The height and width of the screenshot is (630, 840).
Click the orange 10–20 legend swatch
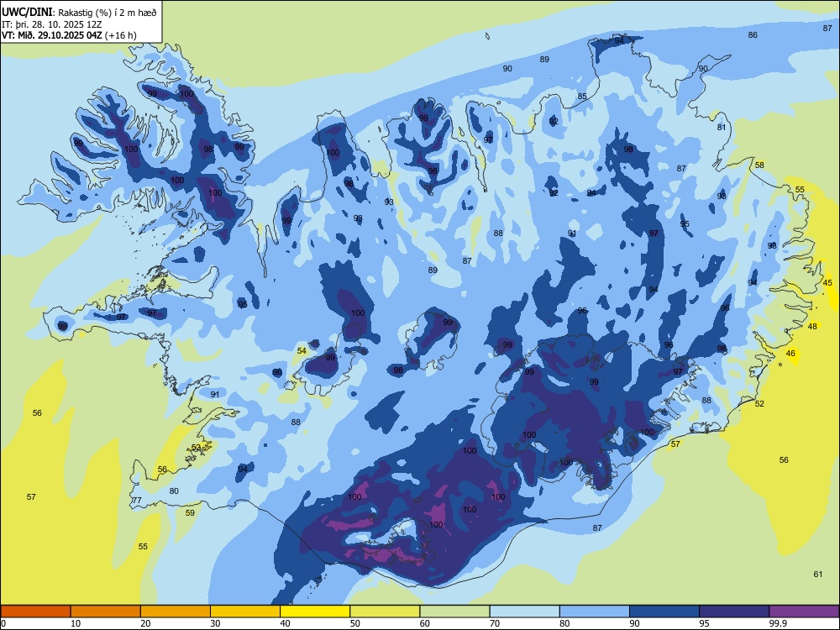pyautogui.click(x=106, y=612)
